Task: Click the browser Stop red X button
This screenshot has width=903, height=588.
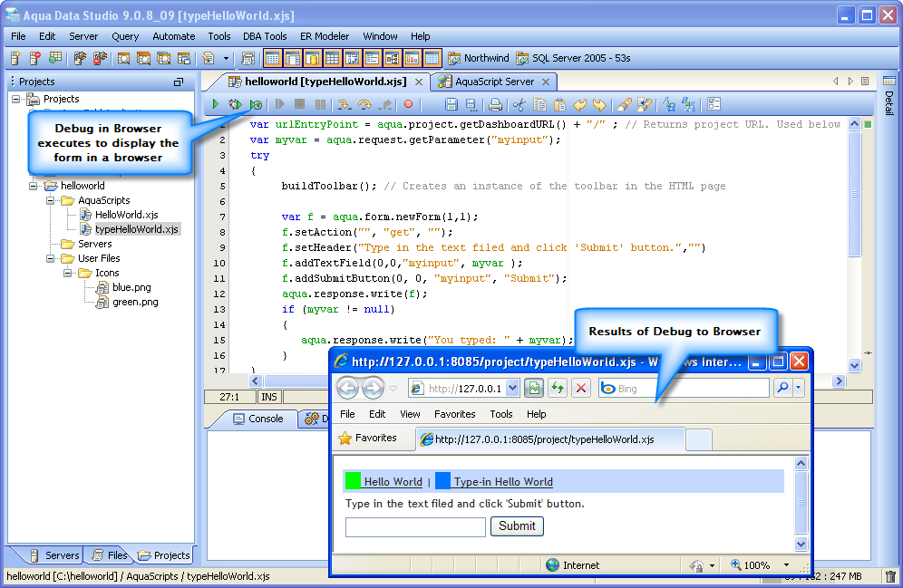Action: (581, 389)
